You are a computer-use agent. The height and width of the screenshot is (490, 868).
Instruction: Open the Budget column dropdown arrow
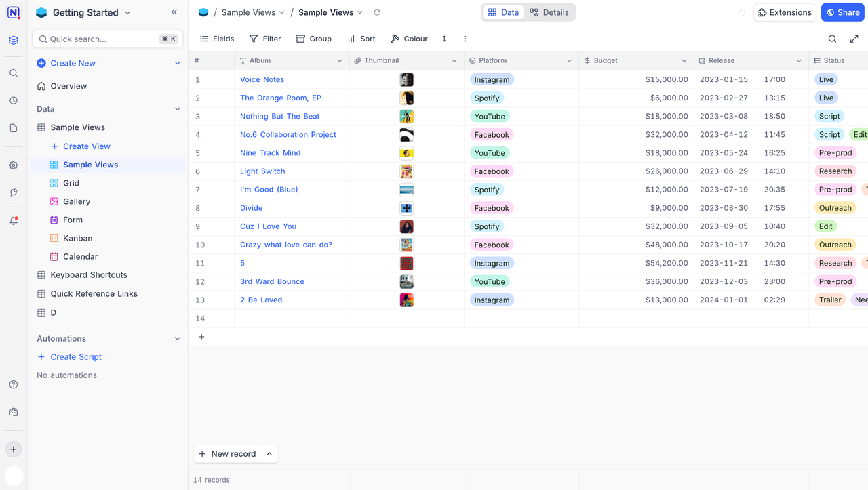click(x=684, y=61)
